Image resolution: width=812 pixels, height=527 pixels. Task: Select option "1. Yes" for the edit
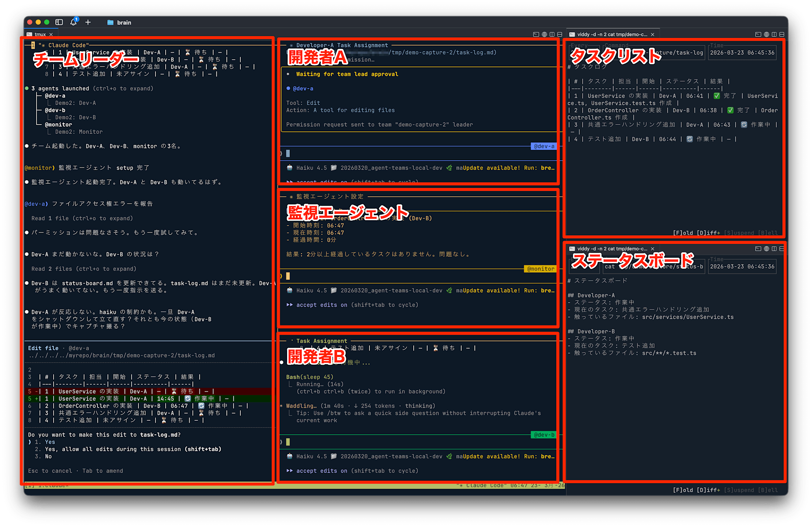[50, 442]
